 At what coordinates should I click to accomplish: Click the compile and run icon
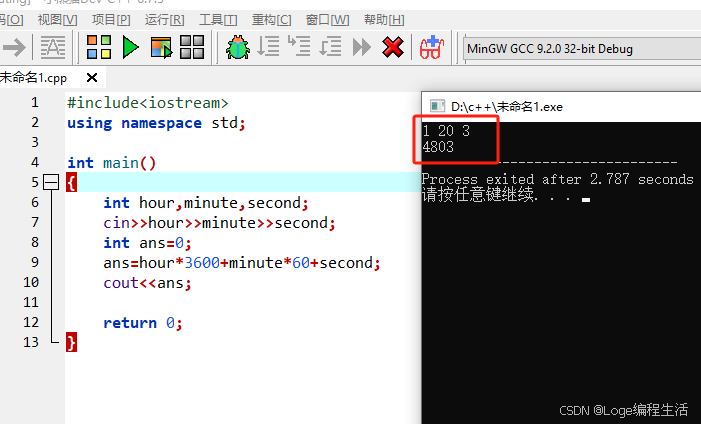click(x=161, y=47)
